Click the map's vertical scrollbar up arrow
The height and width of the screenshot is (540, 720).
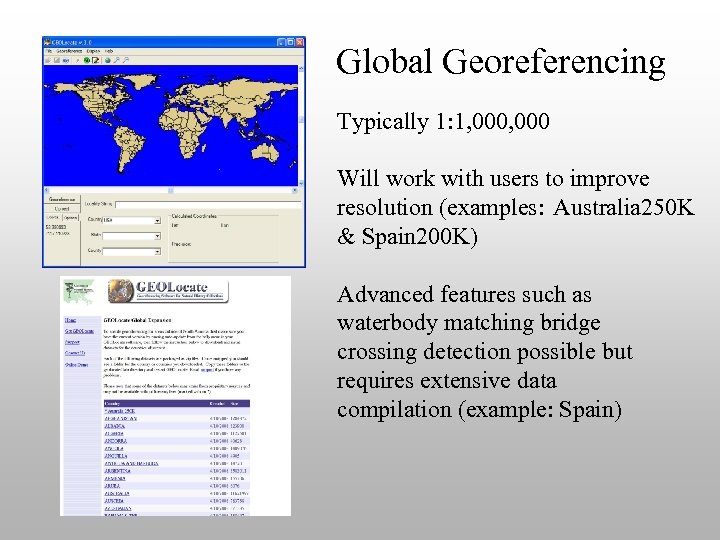(301, 68)
